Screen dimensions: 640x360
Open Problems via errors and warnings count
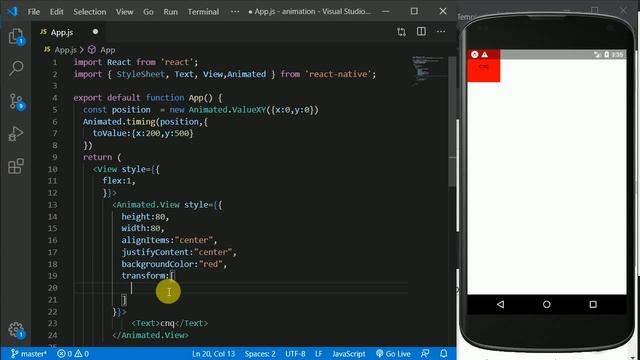click(73, 353)
